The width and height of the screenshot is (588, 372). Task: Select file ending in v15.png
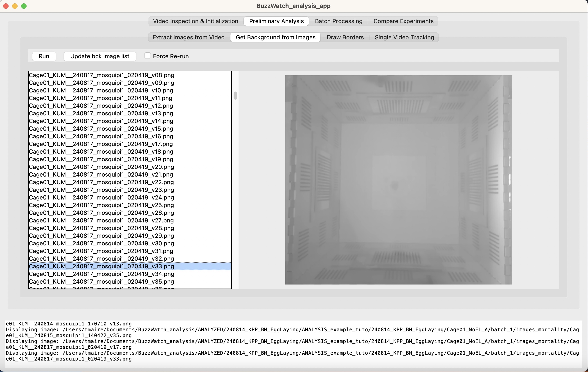130,129
